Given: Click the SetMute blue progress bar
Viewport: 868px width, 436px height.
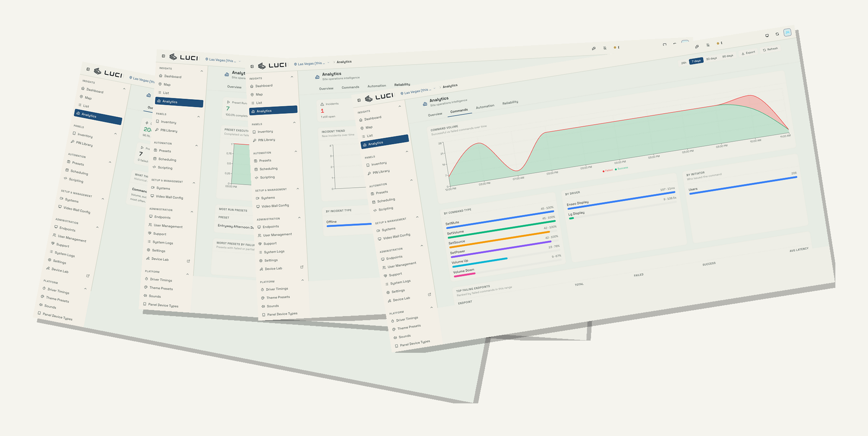Looking at the screenshot, I should pos(500,220).
